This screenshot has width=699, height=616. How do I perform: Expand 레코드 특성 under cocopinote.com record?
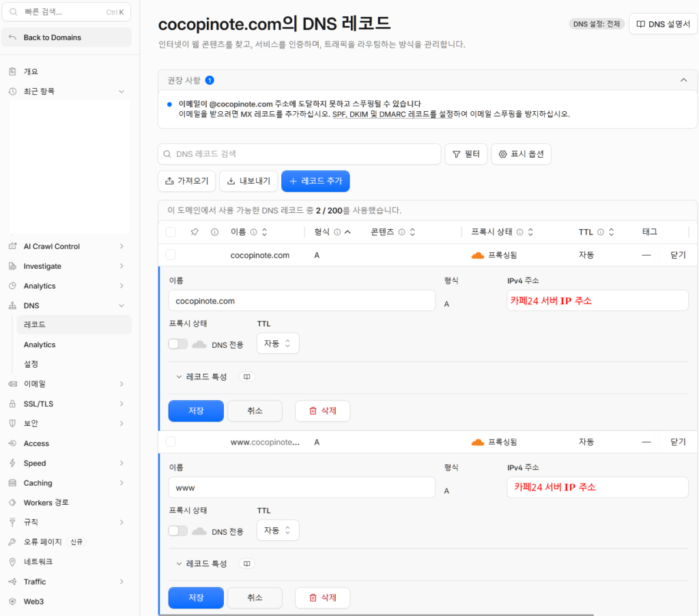(x=201, y=377)
